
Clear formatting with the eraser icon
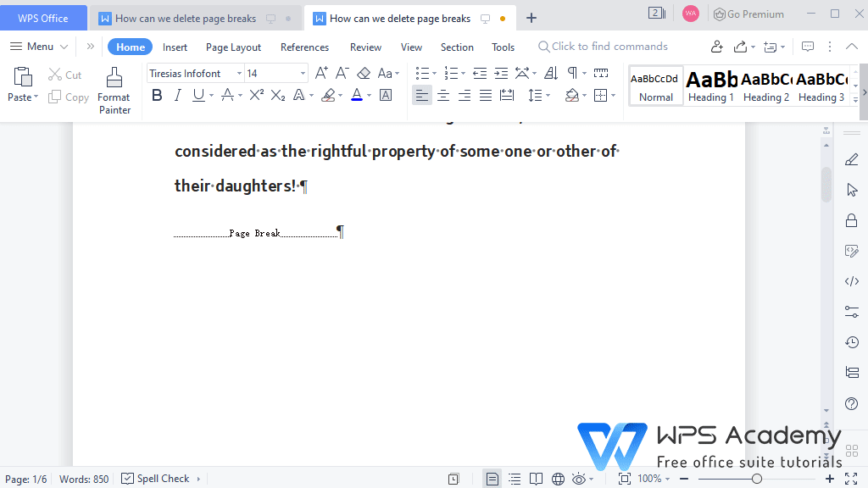click(364, 74)
